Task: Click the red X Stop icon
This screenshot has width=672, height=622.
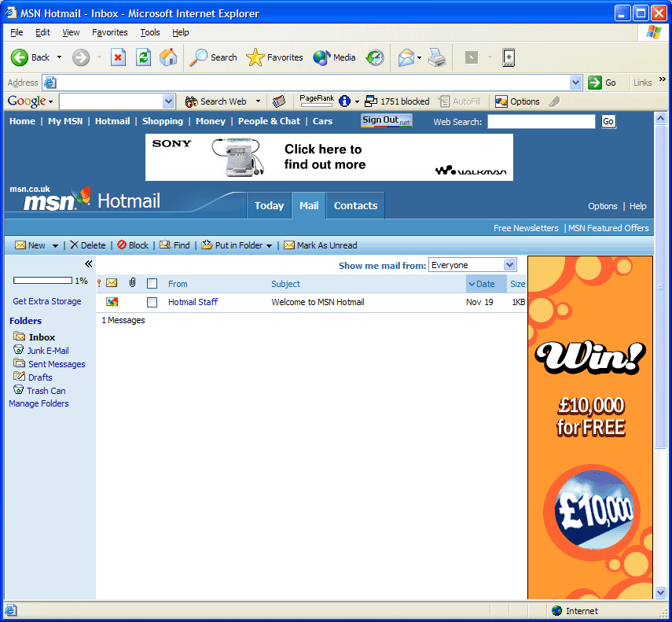Action: [118, 57]
